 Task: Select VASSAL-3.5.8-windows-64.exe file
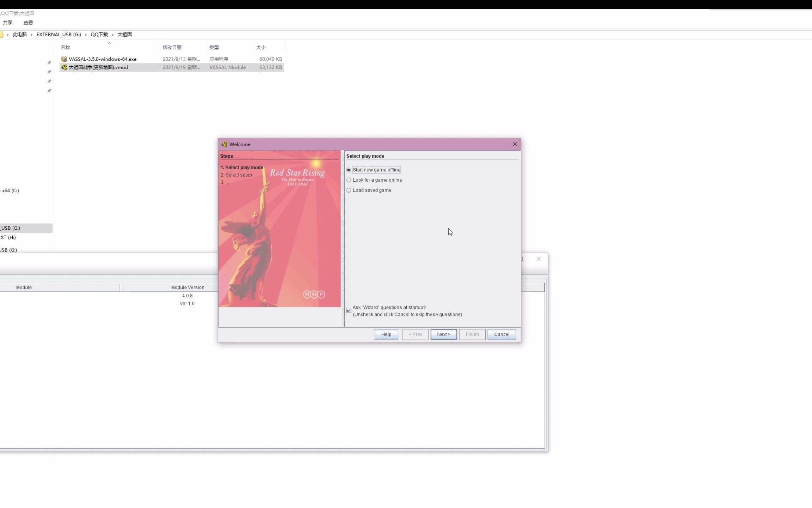(x=171, y=59)
